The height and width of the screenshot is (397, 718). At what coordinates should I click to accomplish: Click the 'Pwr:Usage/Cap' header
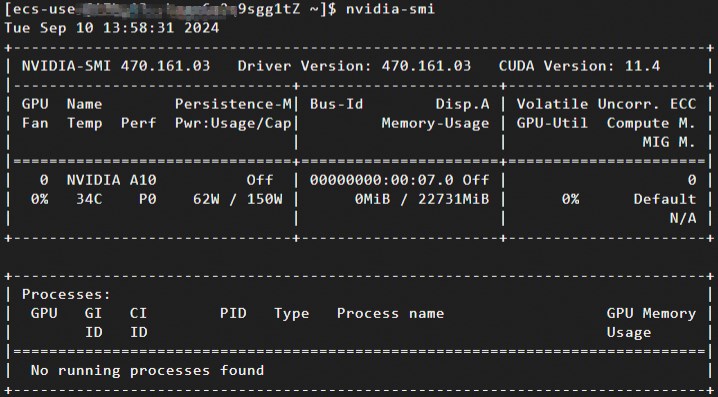coord(233,123)
